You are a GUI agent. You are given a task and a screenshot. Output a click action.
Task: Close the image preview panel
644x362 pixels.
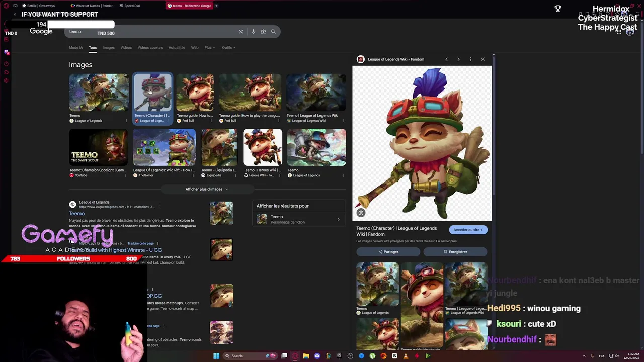click(x=482, y=59)
